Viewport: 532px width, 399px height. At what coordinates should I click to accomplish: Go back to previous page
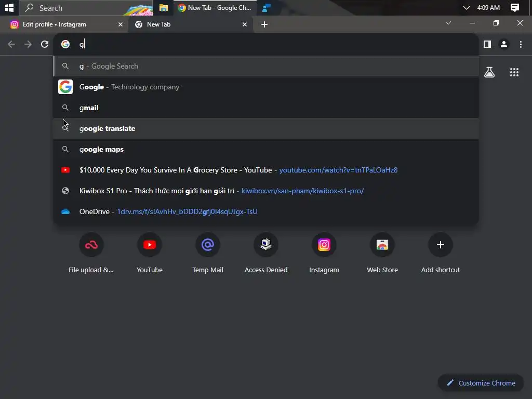[11, 44]
